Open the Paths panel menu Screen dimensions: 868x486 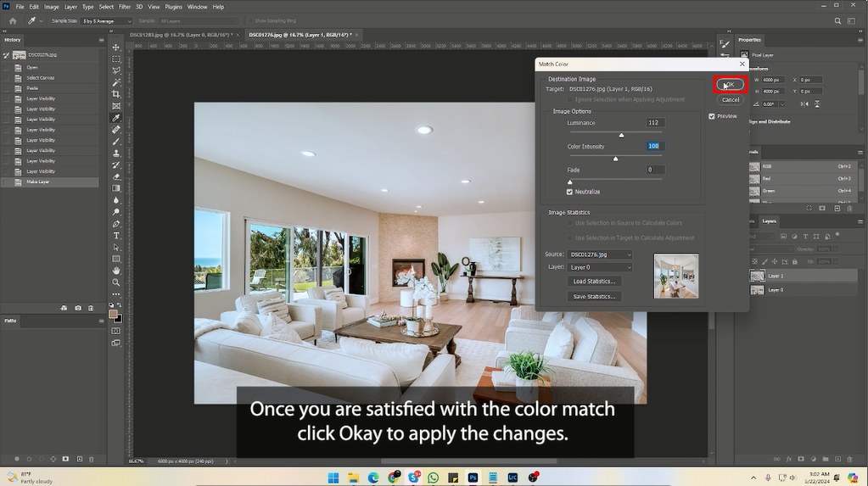(101, 321)
